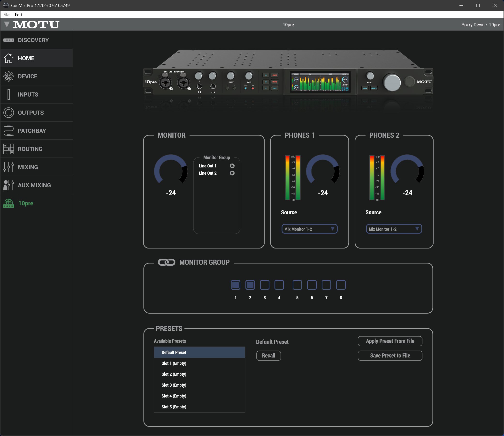The height and width of the screenshot is (436, 504).
Task: Open the Inputs page
Action: [37, 94]
